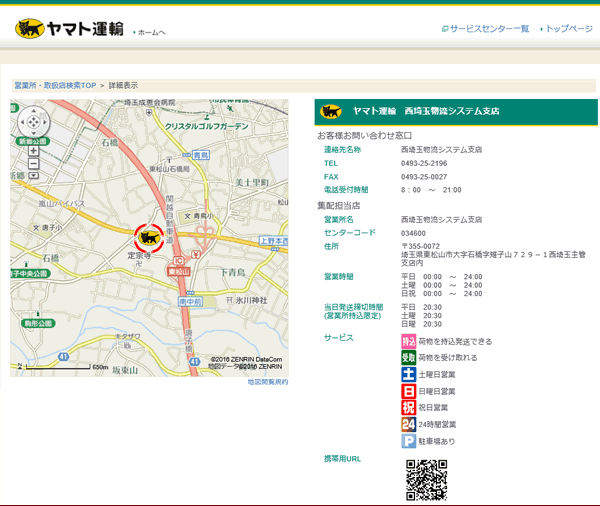Click the 24-hour service icon
Screen dimensions: 600x506
tap(408, 424)
